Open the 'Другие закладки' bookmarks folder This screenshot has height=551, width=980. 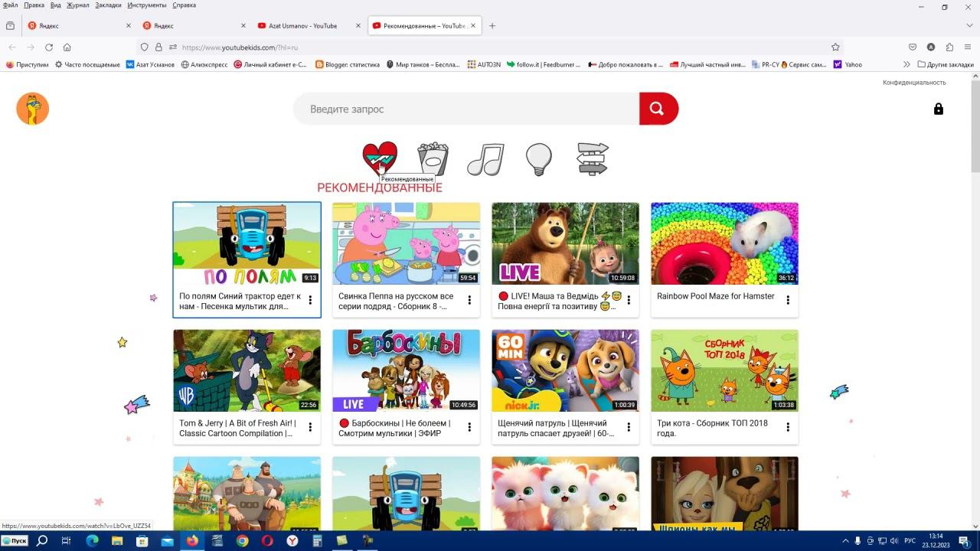[946, 64]
